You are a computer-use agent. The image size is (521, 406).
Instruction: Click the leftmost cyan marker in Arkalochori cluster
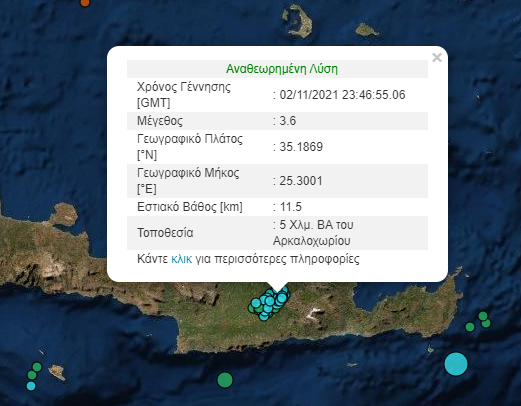click(x=256, y=303)
